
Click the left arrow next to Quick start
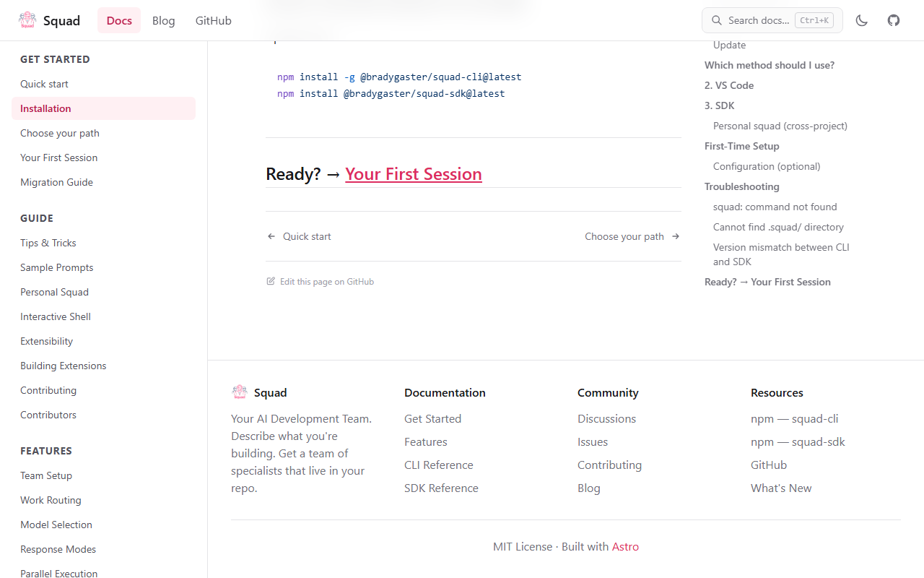tap(271, 236)
